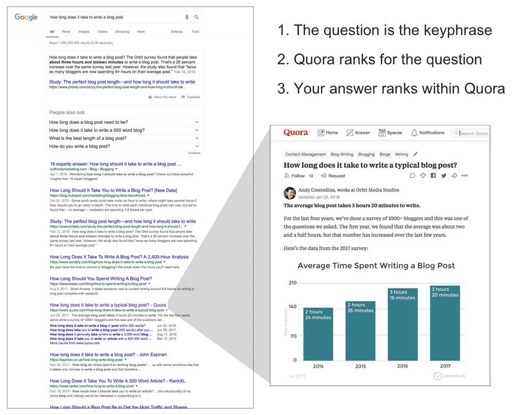Click the featured snippet Feedback flag

coord(183,97)
